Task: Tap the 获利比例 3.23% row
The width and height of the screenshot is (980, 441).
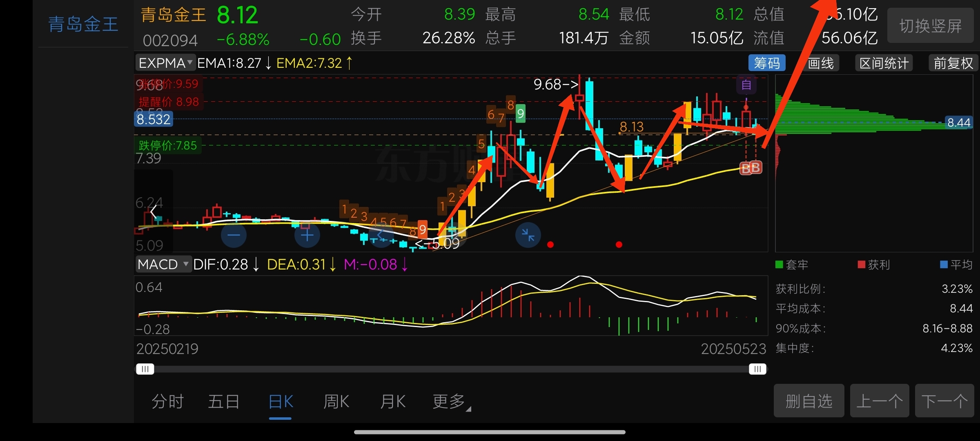Action: pyautogui.click(x=874, y=289)
